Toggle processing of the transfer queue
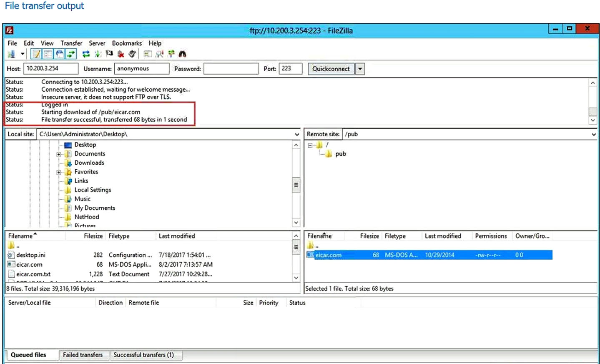Screen dimensions: 600x364 (98, 54)
